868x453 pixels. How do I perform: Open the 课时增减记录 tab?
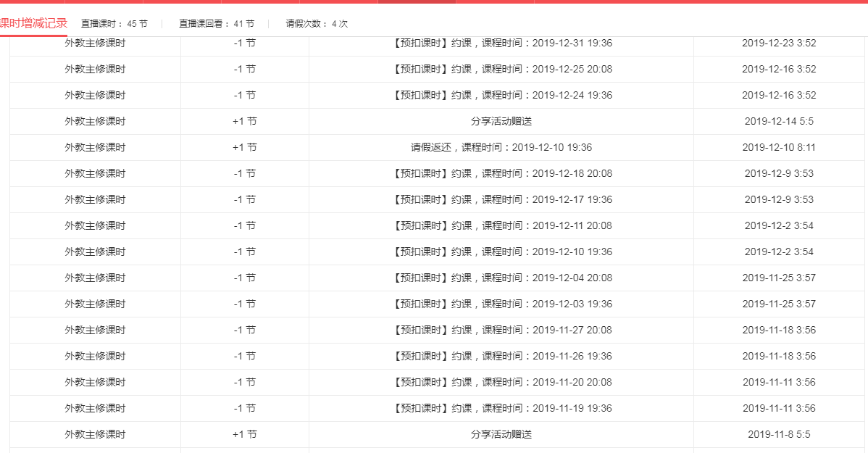[x=33, y=23]
